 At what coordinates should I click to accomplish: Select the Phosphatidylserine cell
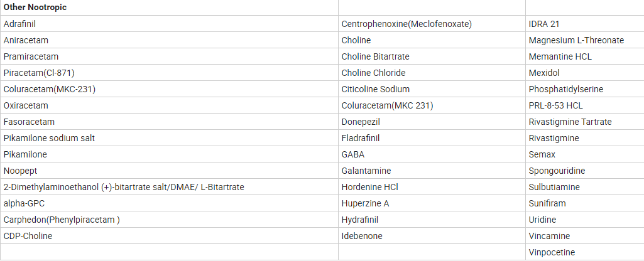[x=565, y=89]
